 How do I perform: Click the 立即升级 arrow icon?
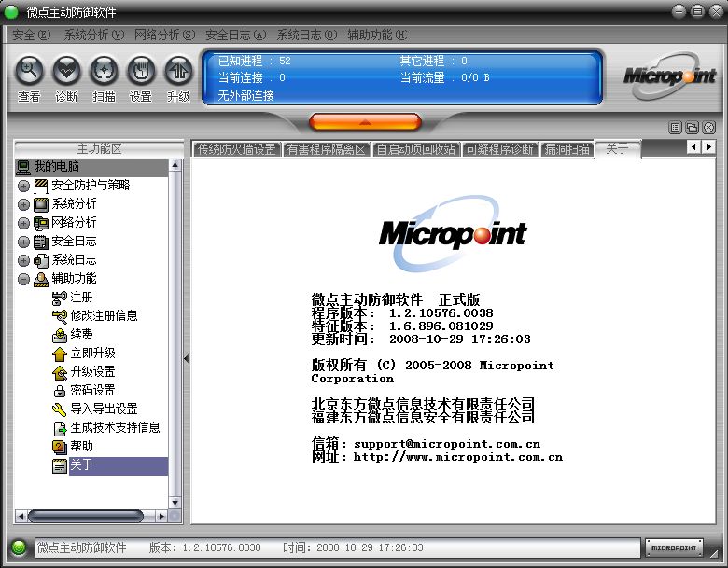click(x=60, y=353)
